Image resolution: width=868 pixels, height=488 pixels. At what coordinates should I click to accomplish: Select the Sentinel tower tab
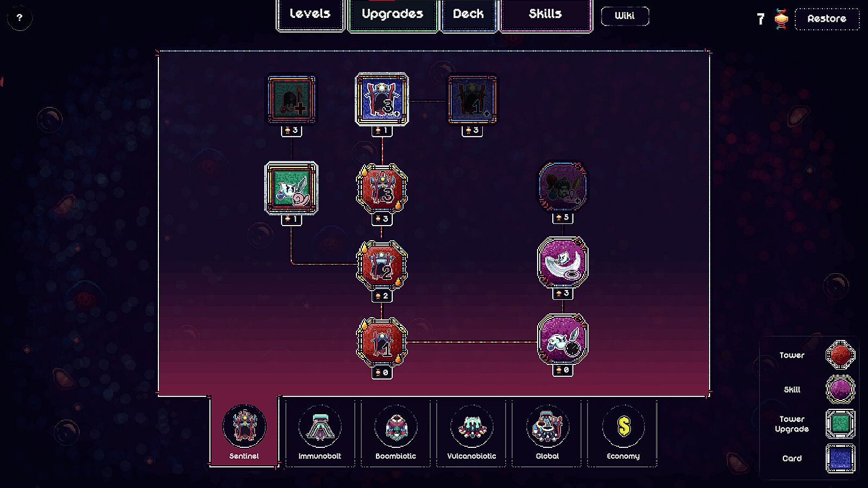click(x=244, y=432)
